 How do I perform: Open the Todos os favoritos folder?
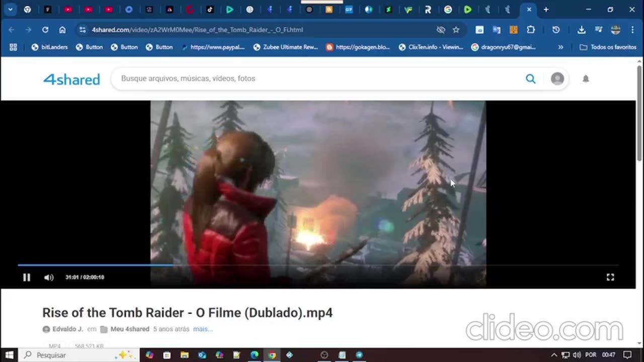(x=608, y=47)
